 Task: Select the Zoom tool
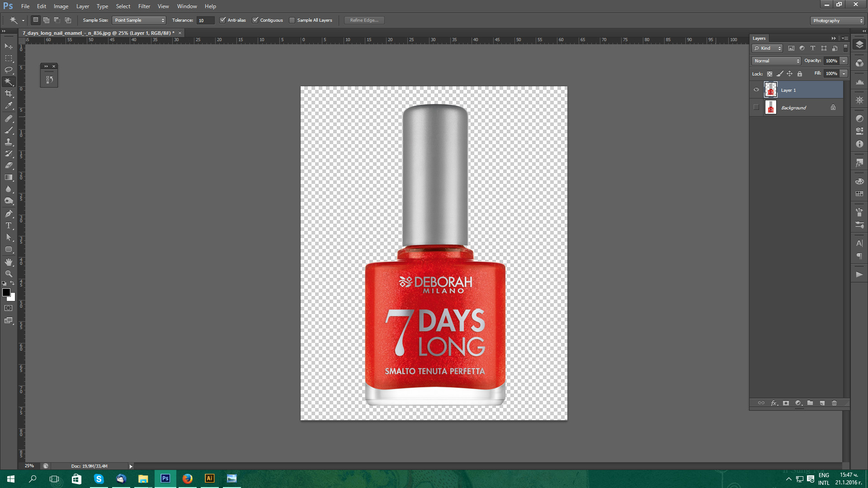click(x=9, y=273)
